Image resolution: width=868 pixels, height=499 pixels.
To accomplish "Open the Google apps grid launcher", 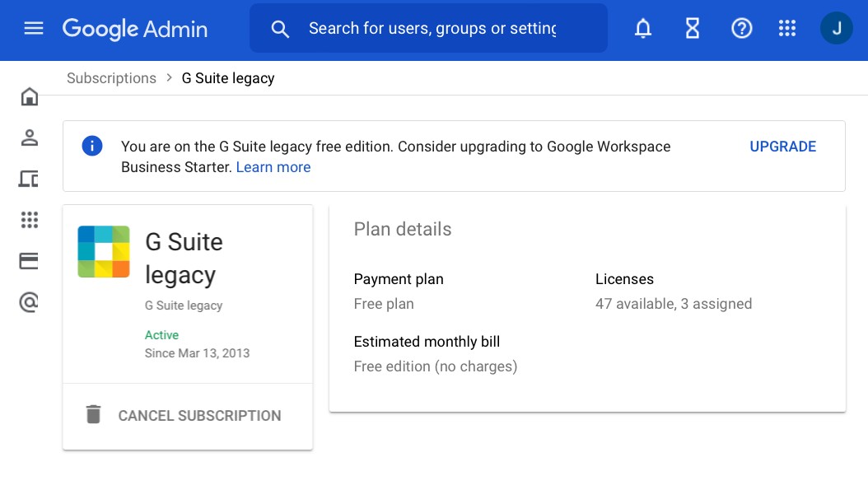I will 787,28.
